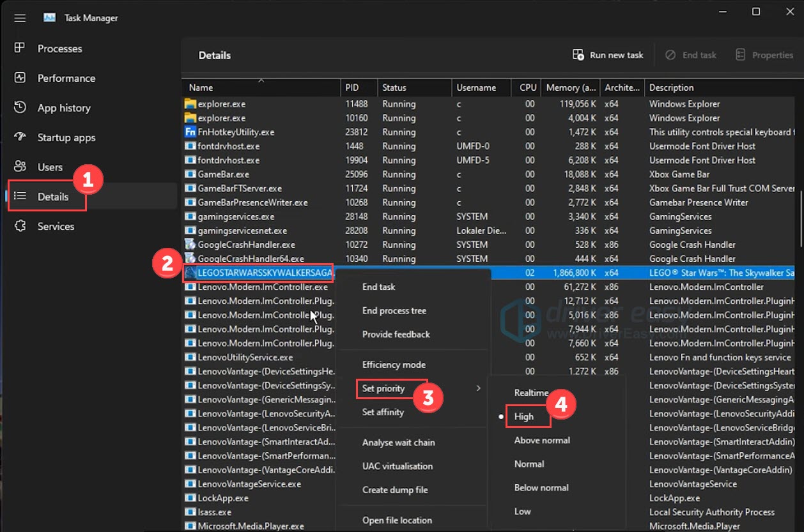Select the FnHotkeyUtility.exe process icon
The width and height of the screenshot is (804, 532).
[190, 132]
